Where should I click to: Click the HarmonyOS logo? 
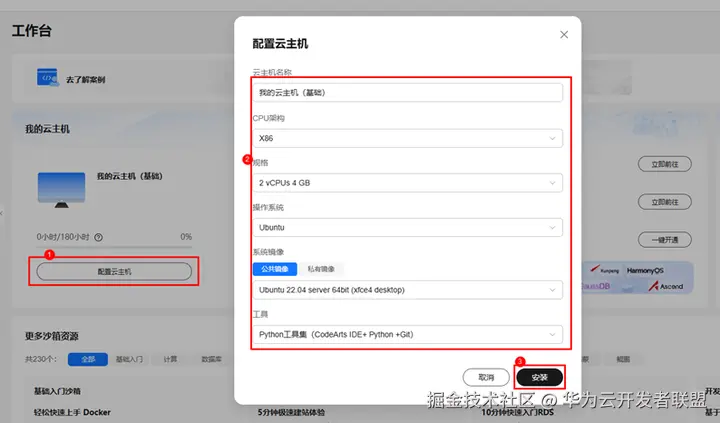[x=645, y=271]
